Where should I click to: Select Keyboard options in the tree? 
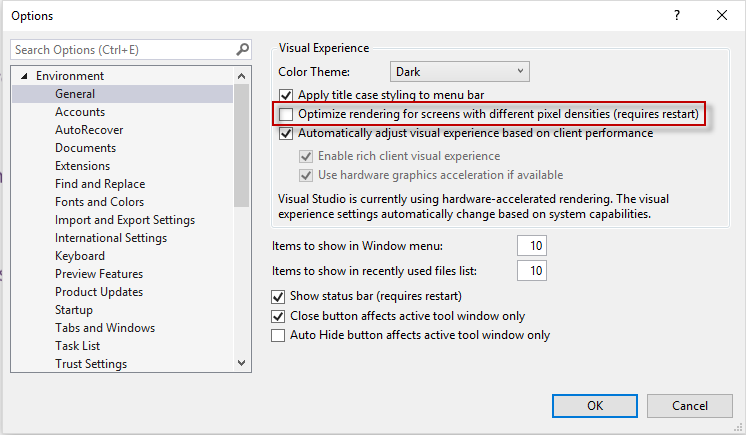80,256
